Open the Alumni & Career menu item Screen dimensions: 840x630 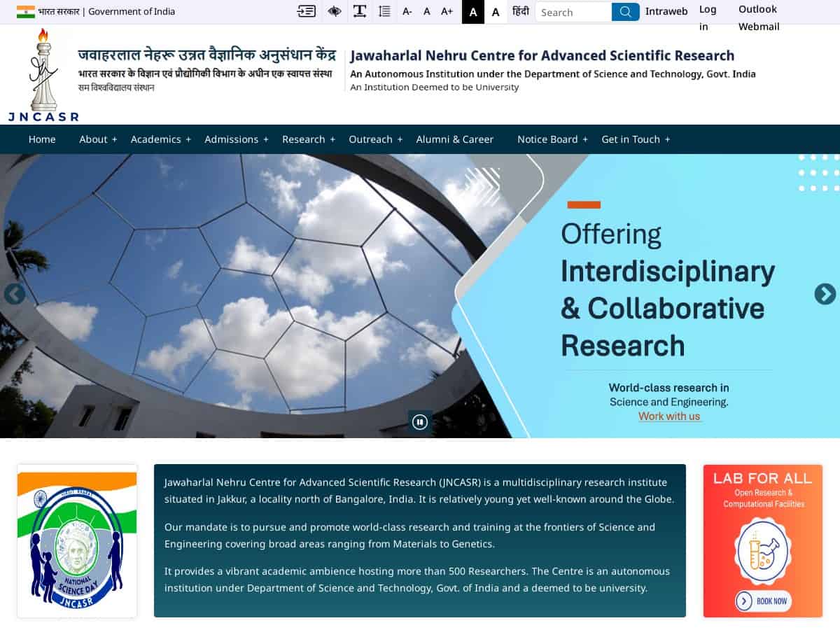tap(455, 139)
